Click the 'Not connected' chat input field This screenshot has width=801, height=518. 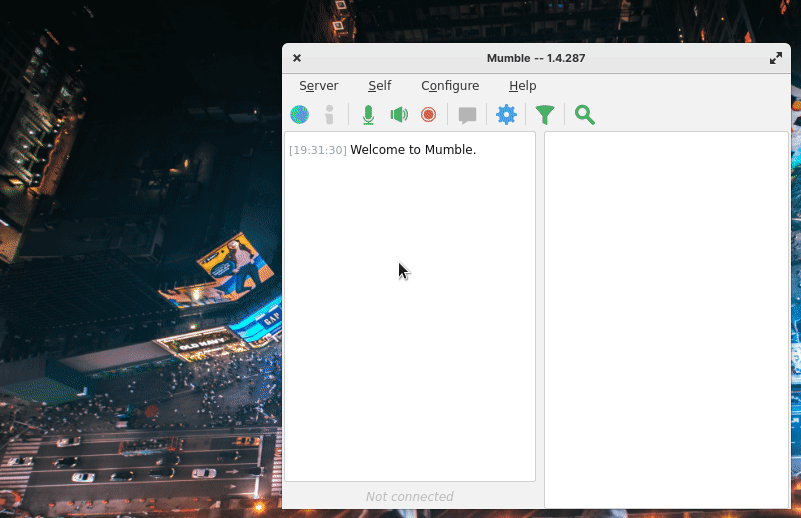tap(410, 496)
